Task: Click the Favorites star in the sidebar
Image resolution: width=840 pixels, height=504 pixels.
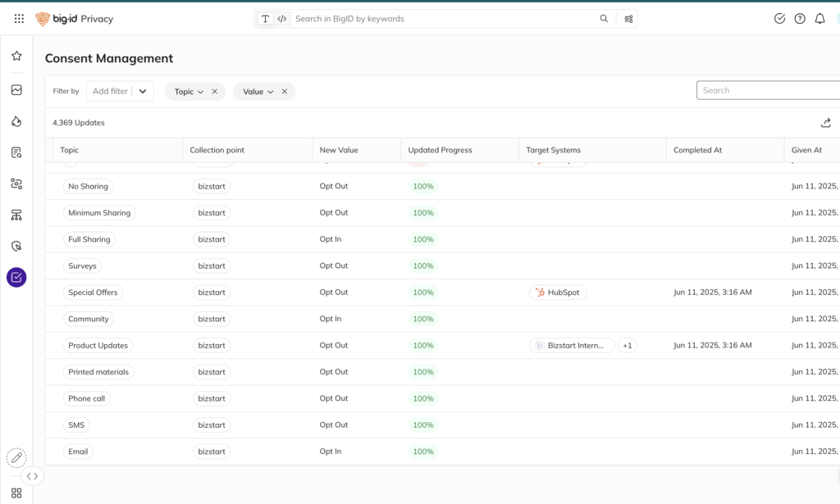Action: tap(16, 56)
